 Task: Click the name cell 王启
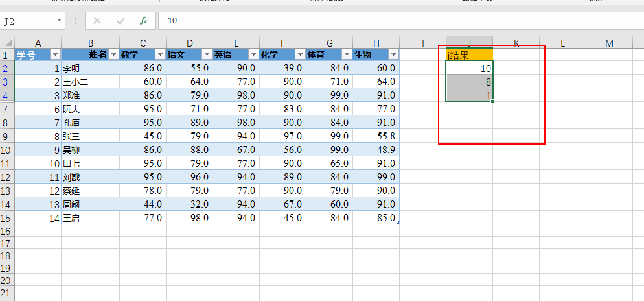[90, 218]
